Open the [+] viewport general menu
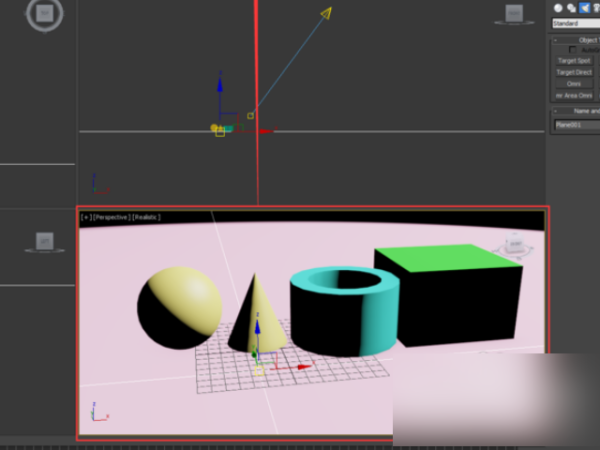This screenshot has height=450, width=600. 86,217
